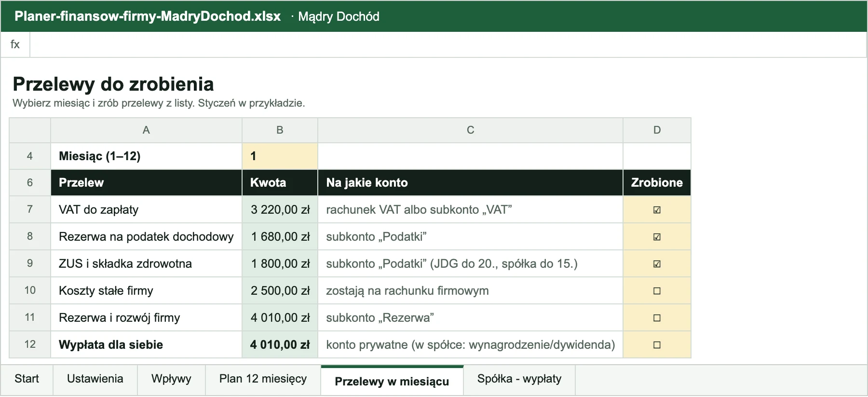Click the 'Kwota' header cell
This screenshot has height=397, width=868.
click(280, 183)
